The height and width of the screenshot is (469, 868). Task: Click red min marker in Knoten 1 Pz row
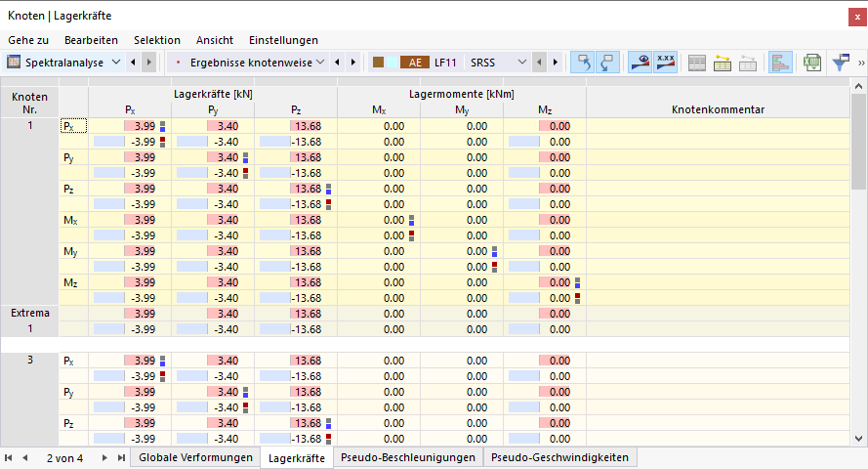pos(329,204)
